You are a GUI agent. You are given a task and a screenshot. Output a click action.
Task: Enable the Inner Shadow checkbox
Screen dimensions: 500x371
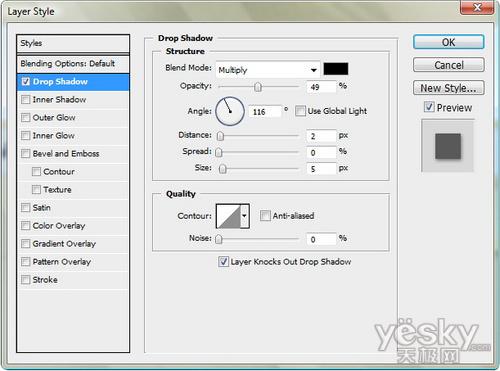(x=25, y=100)
